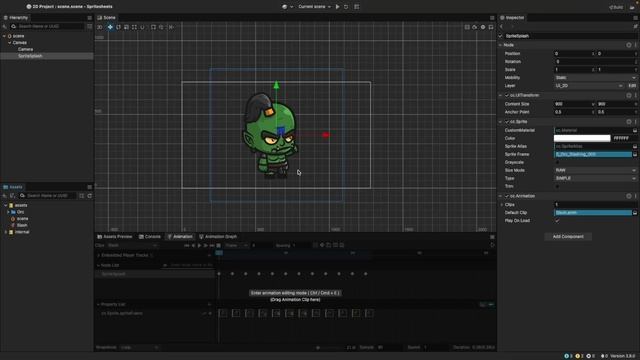This screenshot has height=360, width=640.
Task: Stop the animation clip playback
Action: click(219, 246)
